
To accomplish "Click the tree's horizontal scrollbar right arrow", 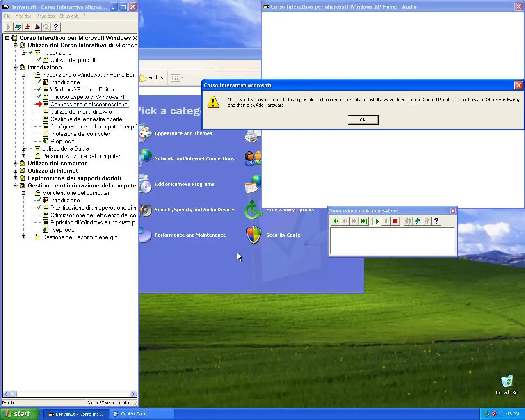I will pos(133,394).
